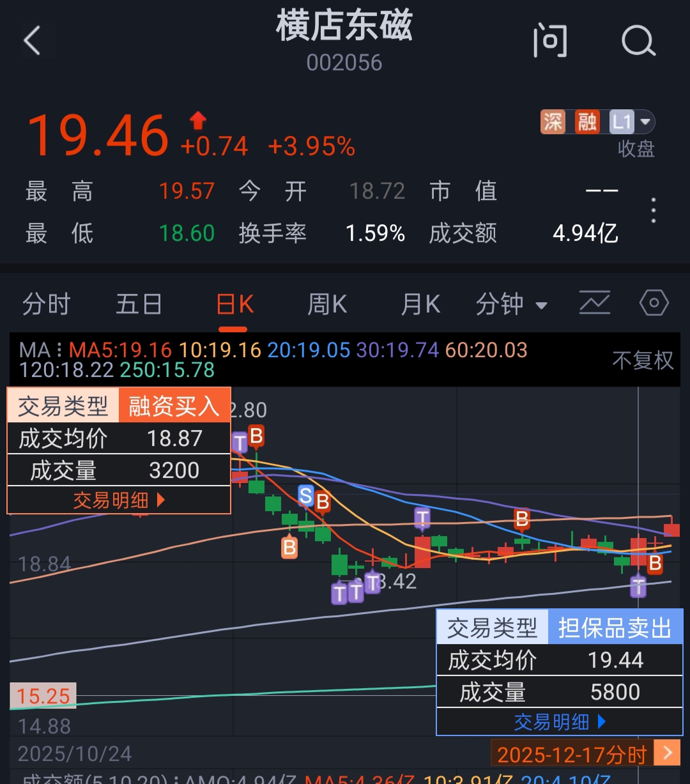The image size is (690, 784).
Task: Tap the red up-arrow beside 19.46
Action: click(x=198, y=121)
